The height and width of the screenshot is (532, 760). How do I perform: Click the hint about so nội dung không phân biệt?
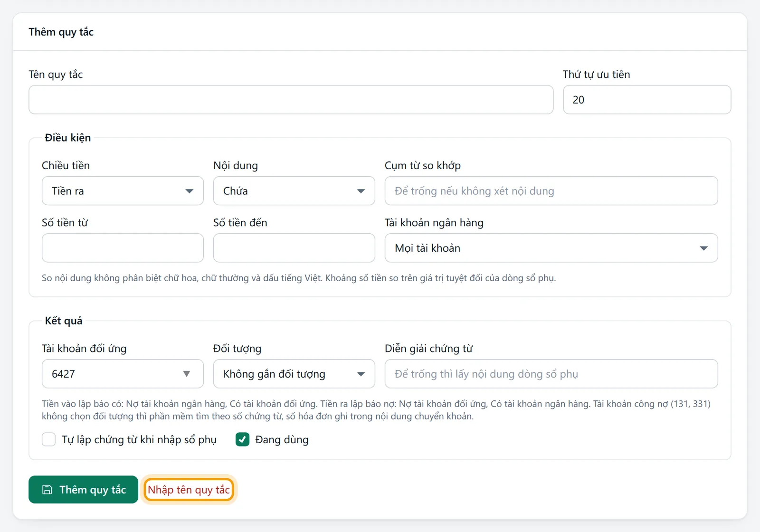pyautogui.click(x=299, y=278)
